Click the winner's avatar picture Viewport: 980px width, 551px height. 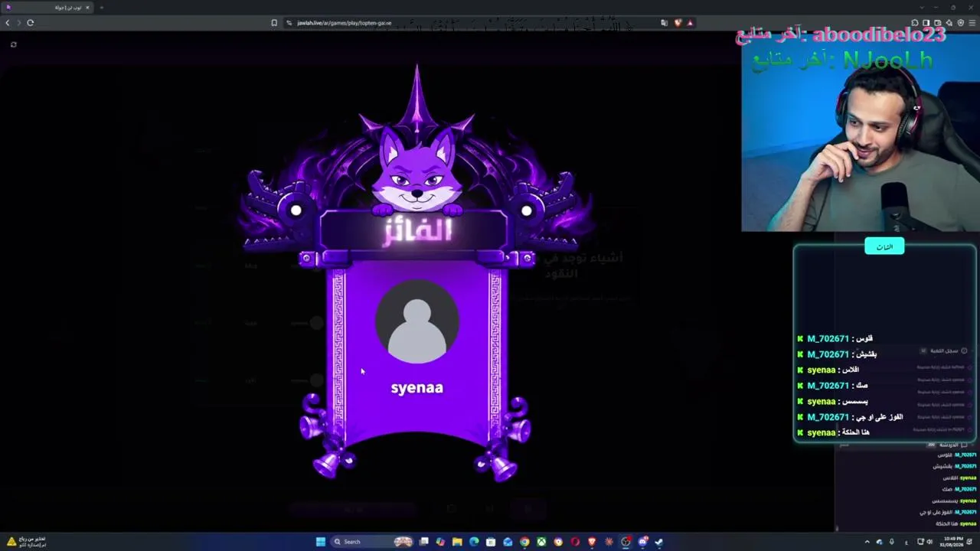[417, 321]
